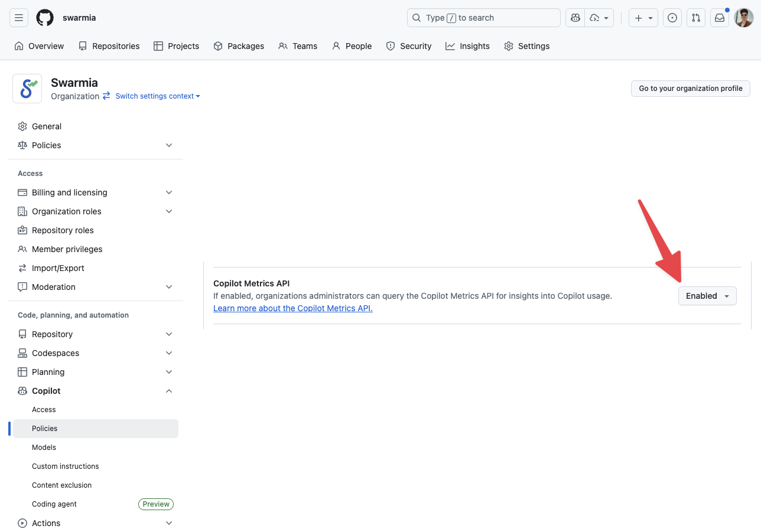Expand the Codespaces sidebar section
Viewport: 761px width, 532px height.
click(169, 353)
